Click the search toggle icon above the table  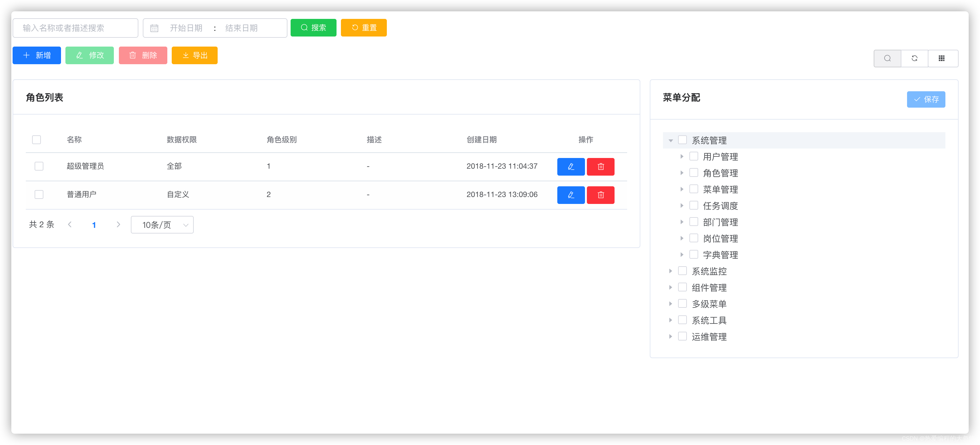pos(887,58)
